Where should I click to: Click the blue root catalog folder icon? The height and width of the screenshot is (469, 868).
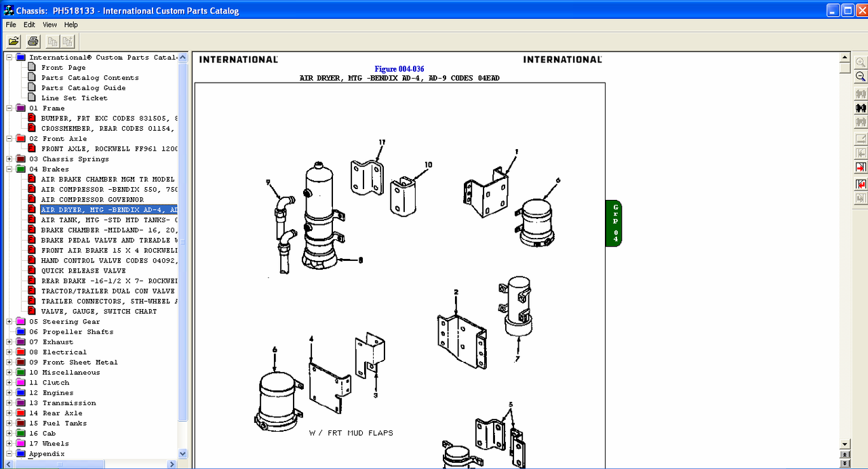[20, 58]
